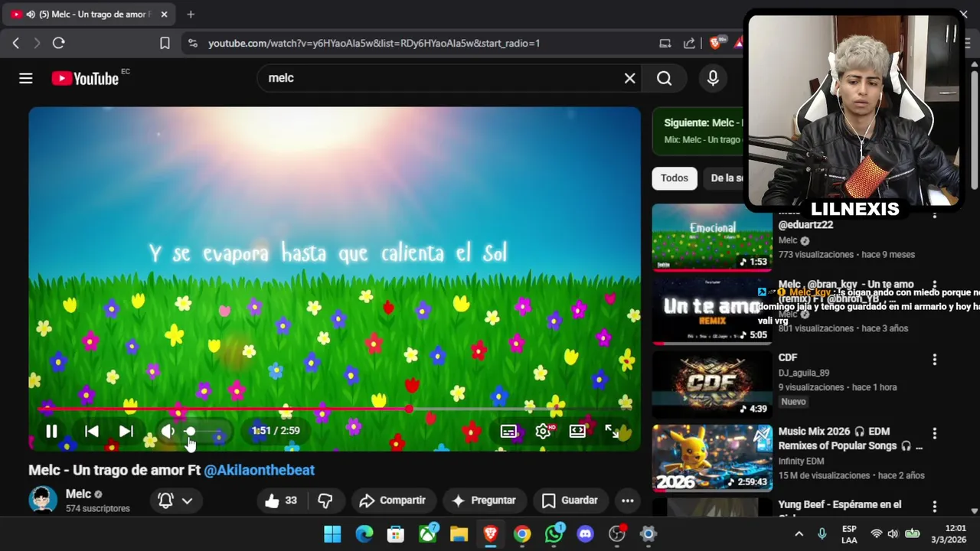Open the Music Mix 2026 Pikachu thumbnail

pyautogui.click(x=712, y=458)
